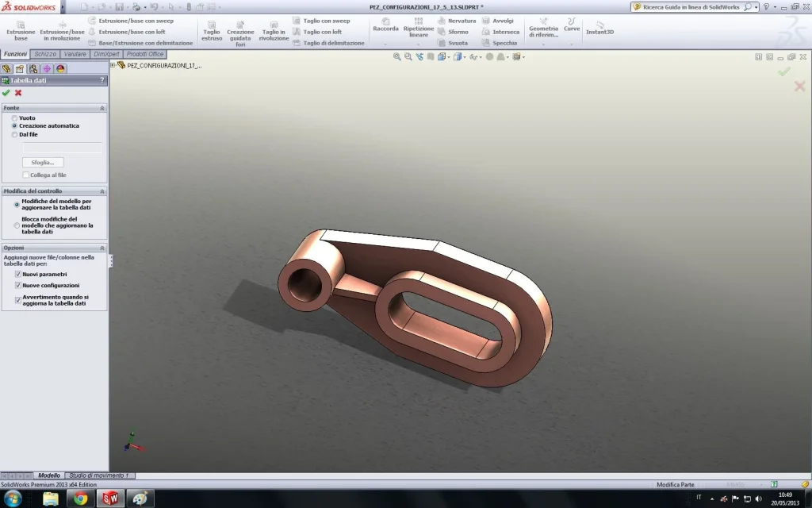Image resolution: width=812 pixels, height=508 pixels.
Task: Open the ConfigurationManager tab icon
Action: [x=33, y=69]
